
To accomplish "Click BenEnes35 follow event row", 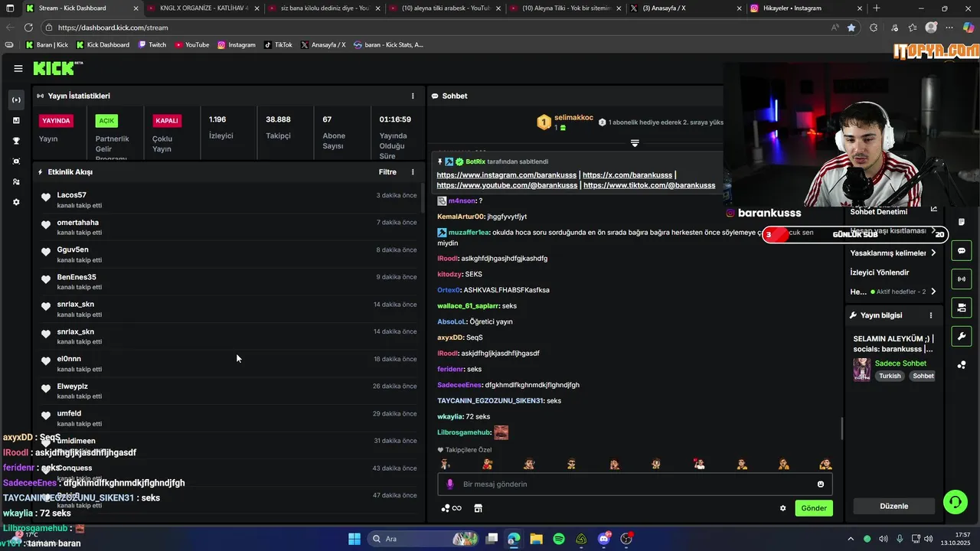I will pyautogui.click(x=229, y=282).
